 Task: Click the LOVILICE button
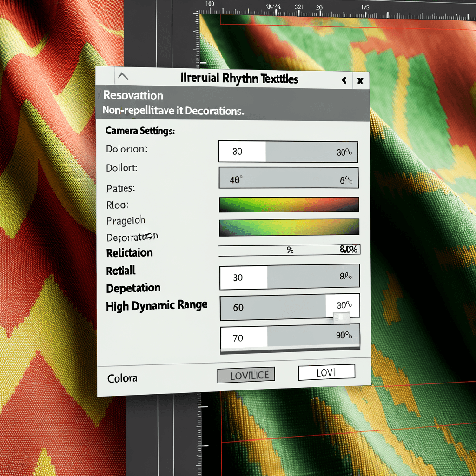[246, 375]
